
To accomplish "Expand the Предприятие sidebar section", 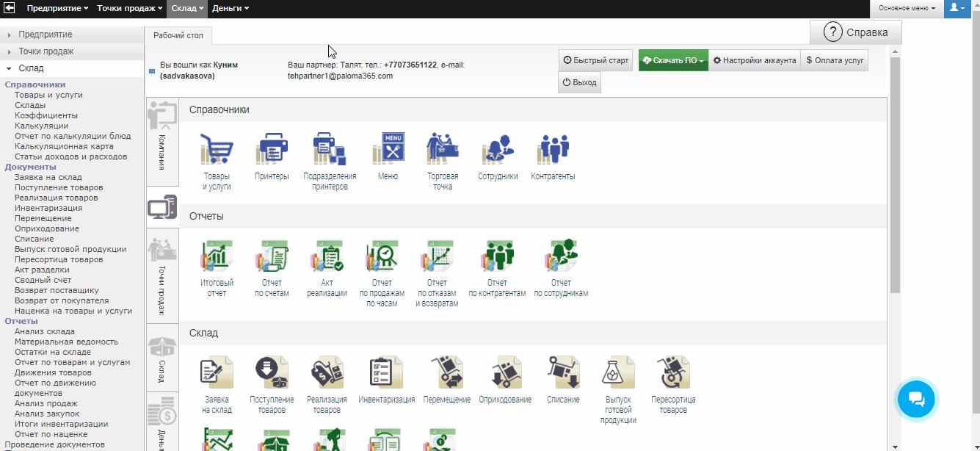I will click(x=45, y=35).
